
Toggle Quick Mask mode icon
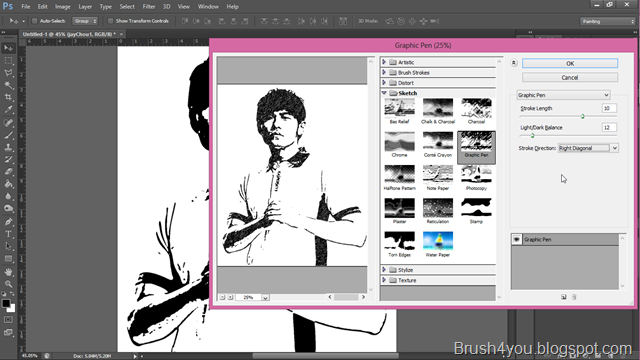click(8, 320)
